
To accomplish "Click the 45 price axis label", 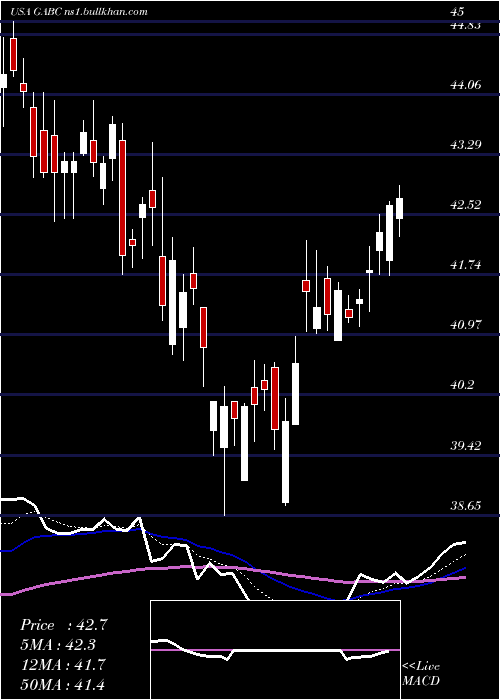I will pyautogui.click(x=458, y=12).
